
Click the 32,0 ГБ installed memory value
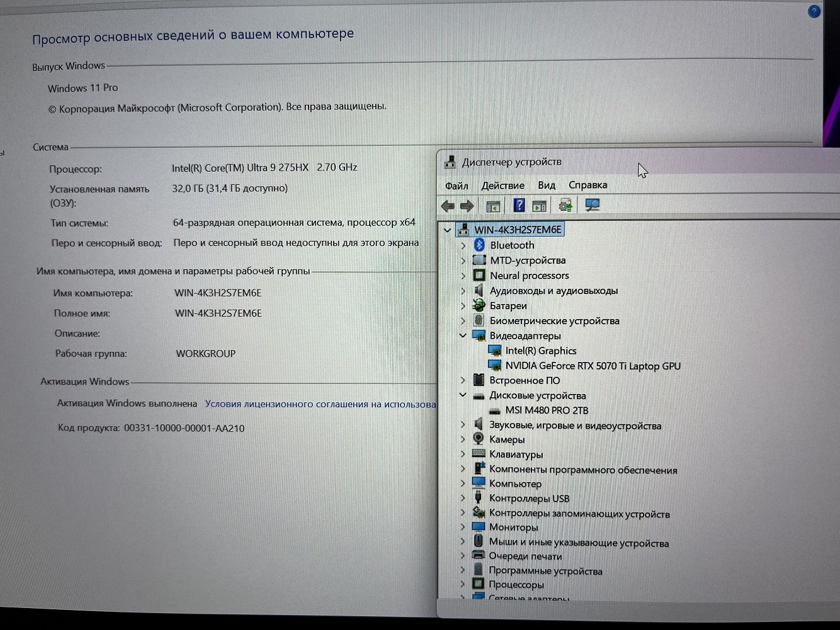point(230,188)
